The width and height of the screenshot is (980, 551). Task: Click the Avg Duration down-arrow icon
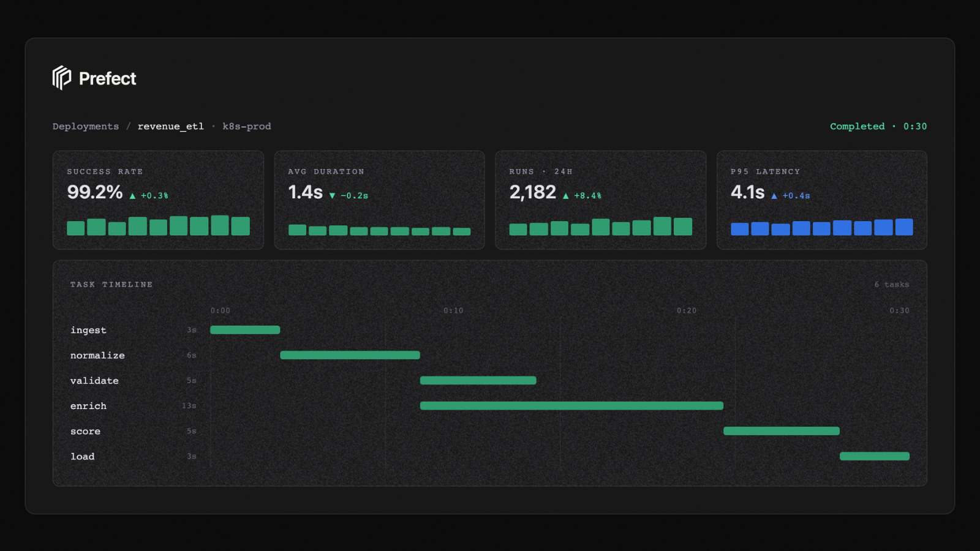[x=332, y=196]
